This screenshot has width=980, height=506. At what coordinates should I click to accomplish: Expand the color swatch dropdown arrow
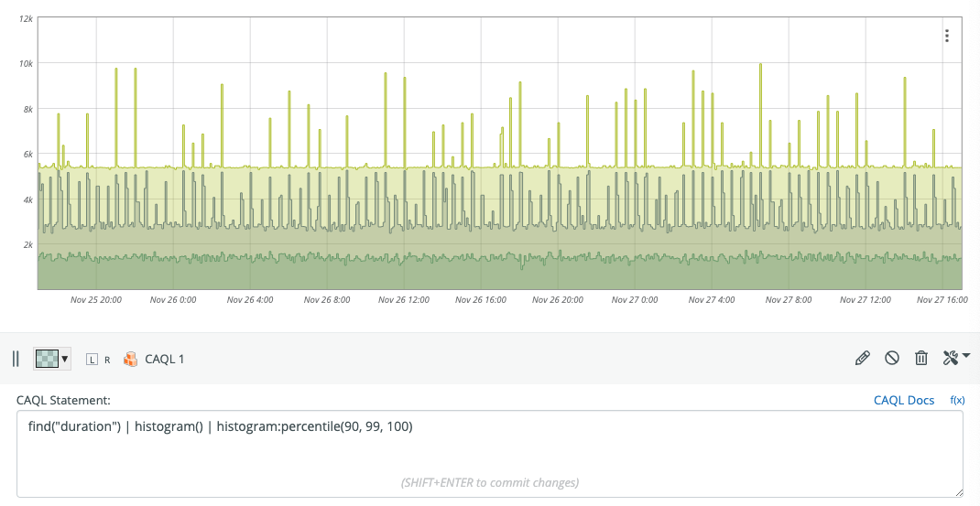point(64,359)
